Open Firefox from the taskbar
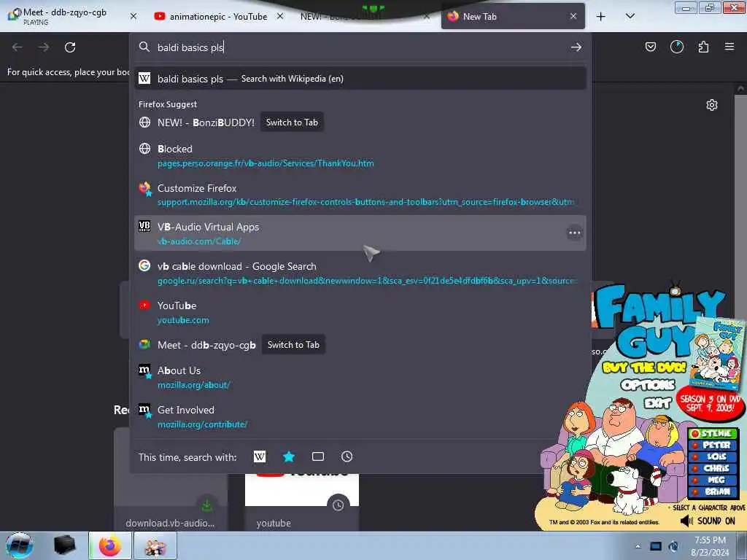Image resolution: width=747 pixels, height=560 pixels. [109, 545]
